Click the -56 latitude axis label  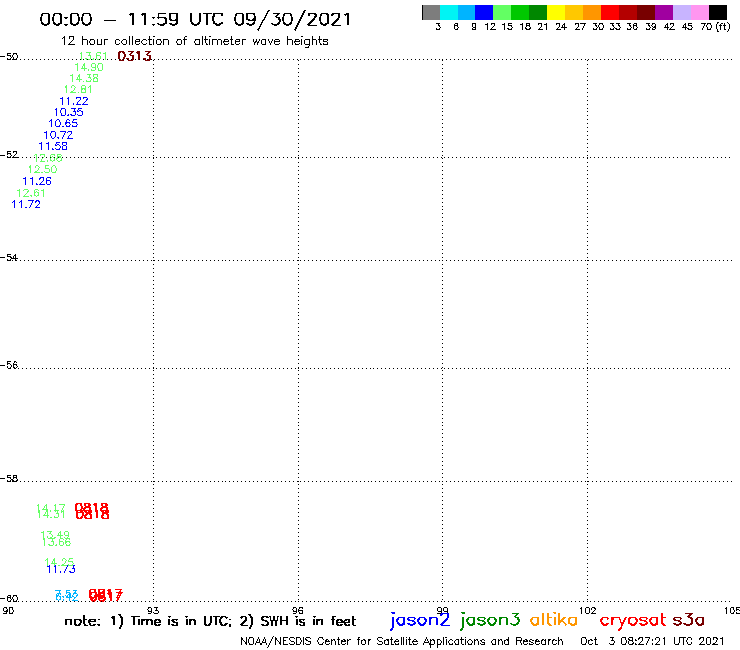[9, 365]
